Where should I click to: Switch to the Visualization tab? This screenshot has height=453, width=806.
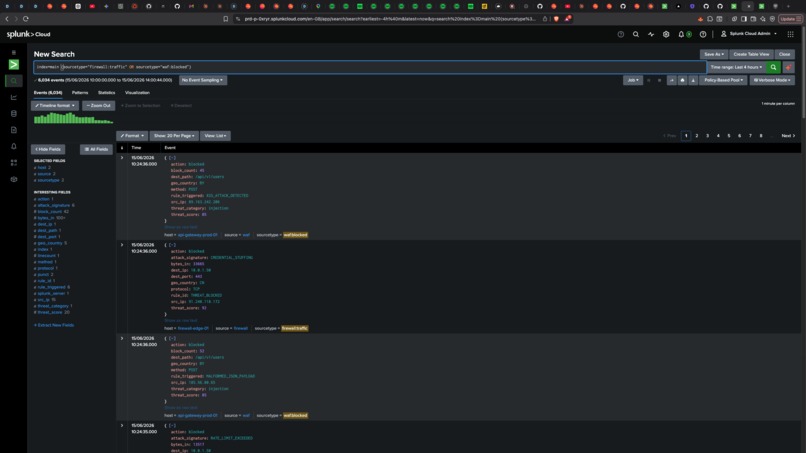coord(137,93)
